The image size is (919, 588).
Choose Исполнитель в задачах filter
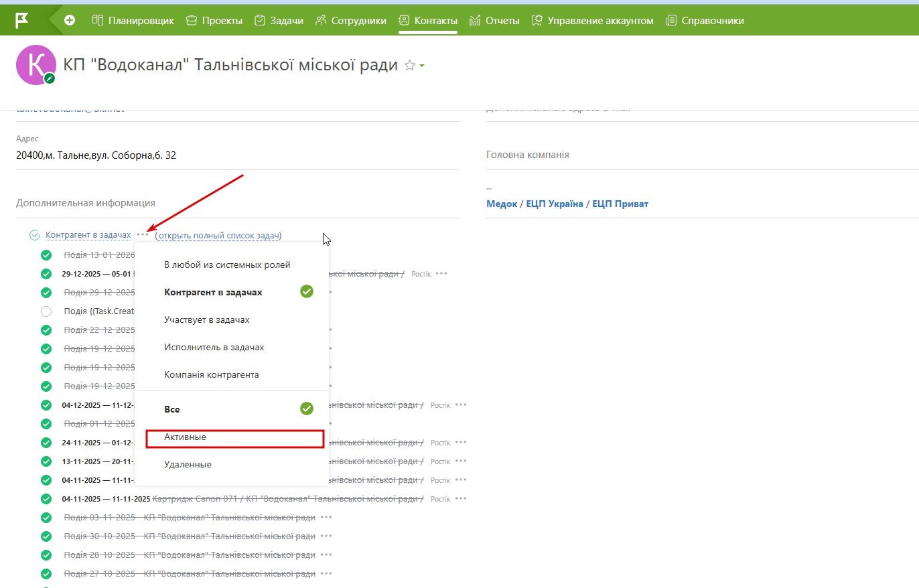(x=232, y=347)
